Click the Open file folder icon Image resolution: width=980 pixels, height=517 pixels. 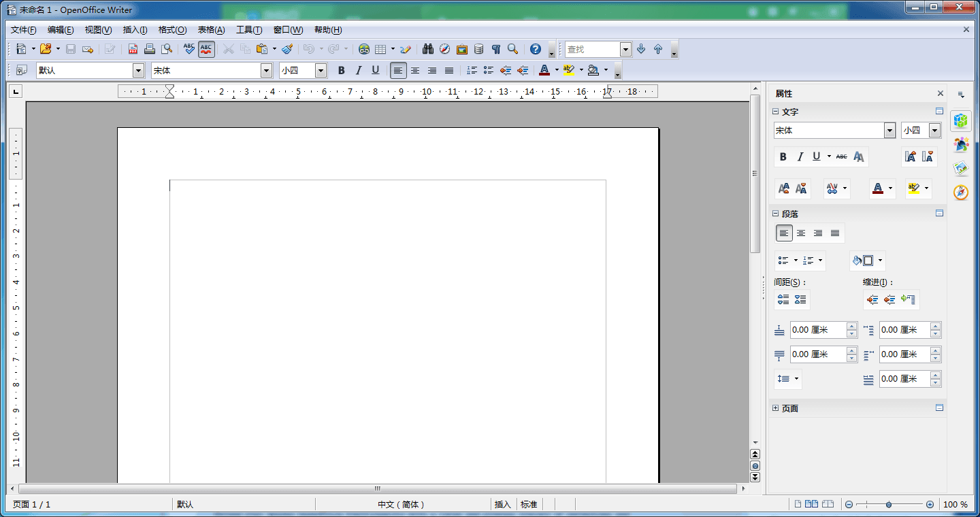pos(46,49)
